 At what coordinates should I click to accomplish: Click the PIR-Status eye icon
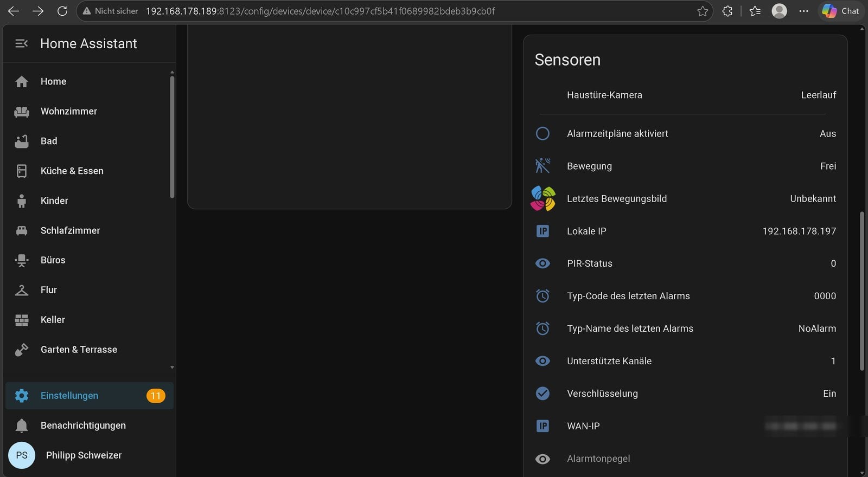coord(542,263)
